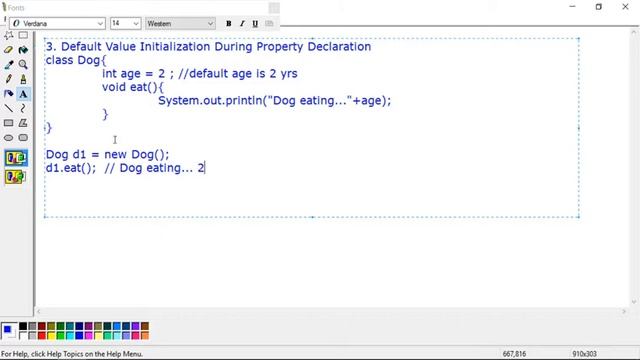640x360 pixels.
Task: Choose the Eraser tool
Action: click(9, 50)
